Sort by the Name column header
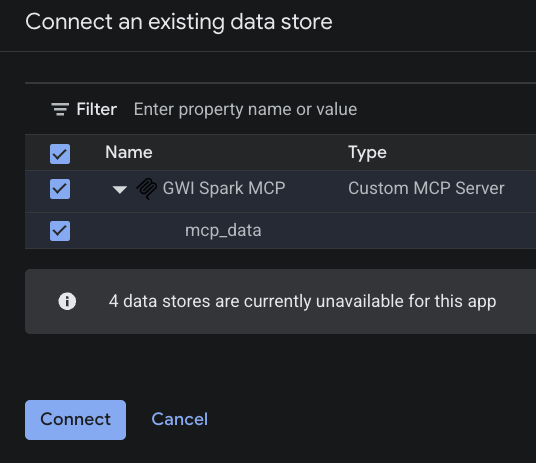This screenshot has width=536, height=463. (x=129, y=152)
